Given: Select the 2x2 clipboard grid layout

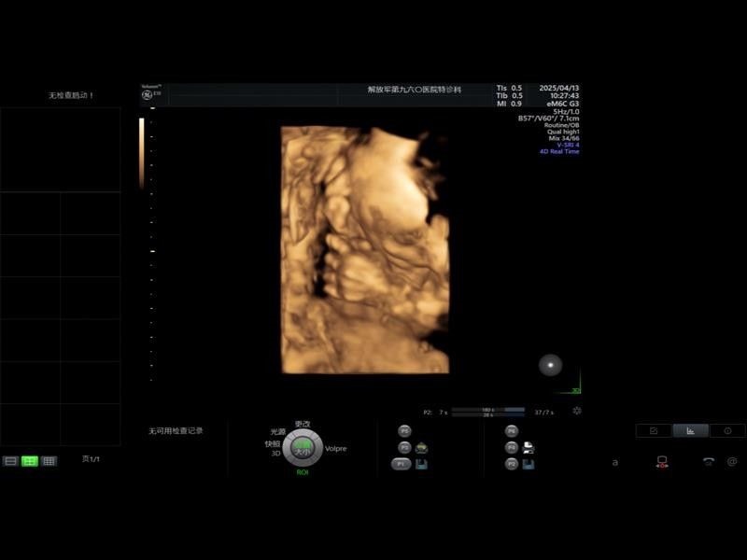Looking at the screenshot, I should point(30,461).
